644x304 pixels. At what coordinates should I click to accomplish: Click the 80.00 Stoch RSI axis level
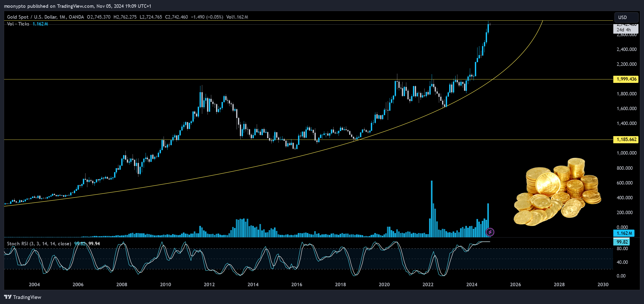tap(622, 249)
